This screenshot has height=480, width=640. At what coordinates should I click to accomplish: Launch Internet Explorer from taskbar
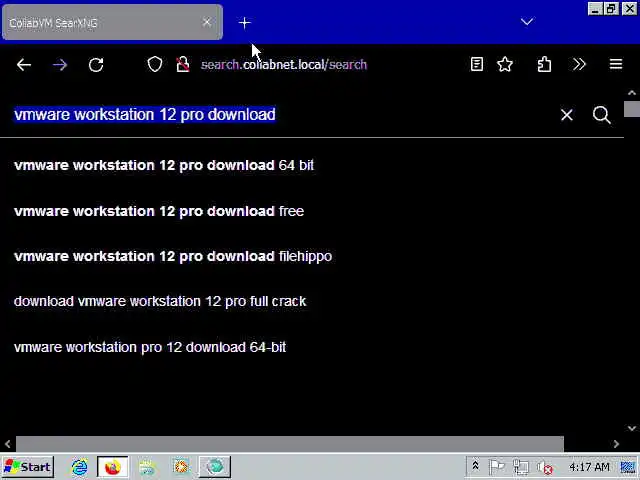(x=80, y=467)
